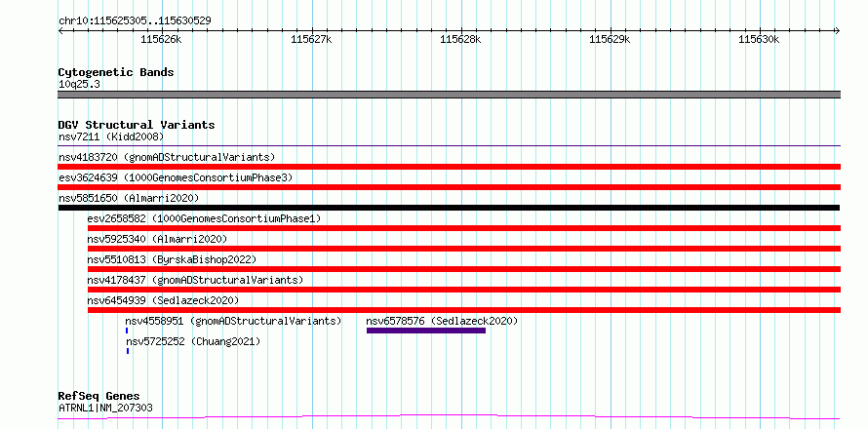Click the Cytogenetic Bands track heading
The width and height of the screenshot is (868, 429).
pyautogui.click(x=116, y=72)
